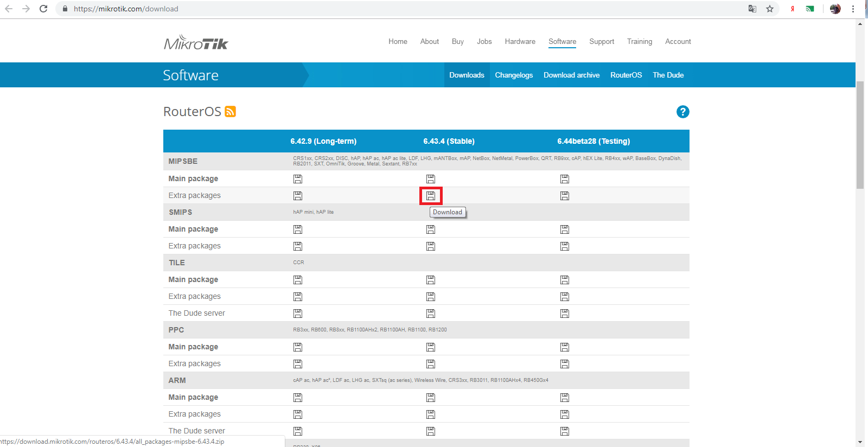Download ARM Extra packages Stable version
This screenshot has height=447, width=868.
(431, 414)
